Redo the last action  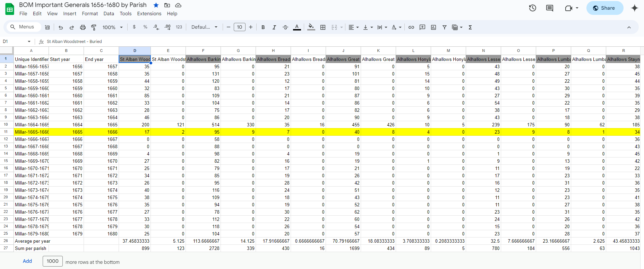coord(72,27)
